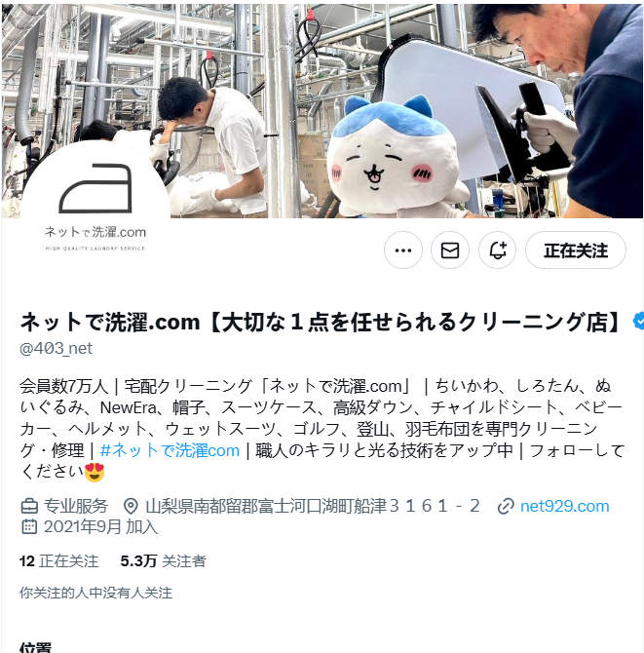Click the location pin icon
The width and height of the screenshot is (644, 653).
pyautogui.click(x=131, y=507)
